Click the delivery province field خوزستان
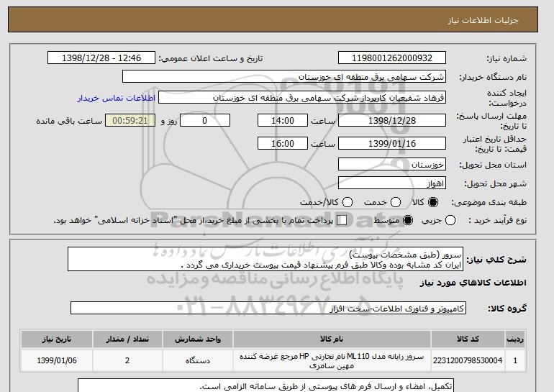Screen dimensions: 554x392 click(392, 164)
